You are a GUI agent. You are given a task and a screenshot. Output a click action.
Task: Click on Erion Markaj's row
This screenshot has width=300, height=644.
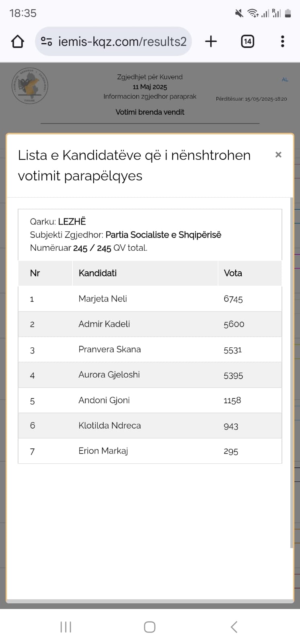point(103,451)
